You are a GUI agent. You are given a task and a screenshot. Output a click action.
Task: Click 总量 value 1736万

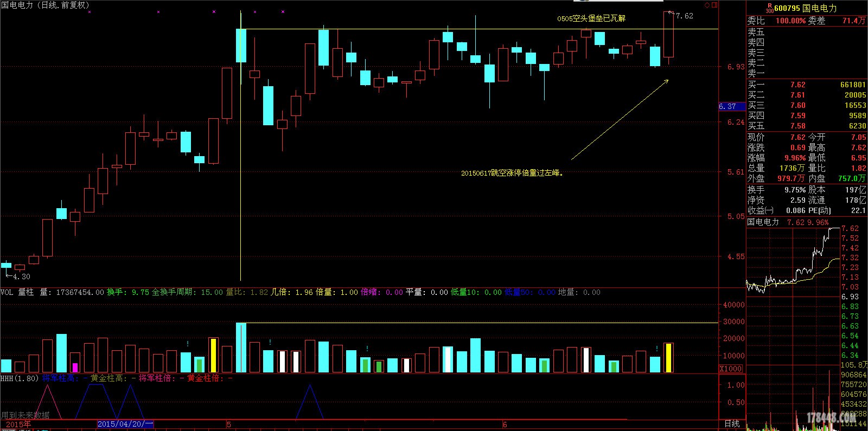pyautogui.click(x=792, y=168)
